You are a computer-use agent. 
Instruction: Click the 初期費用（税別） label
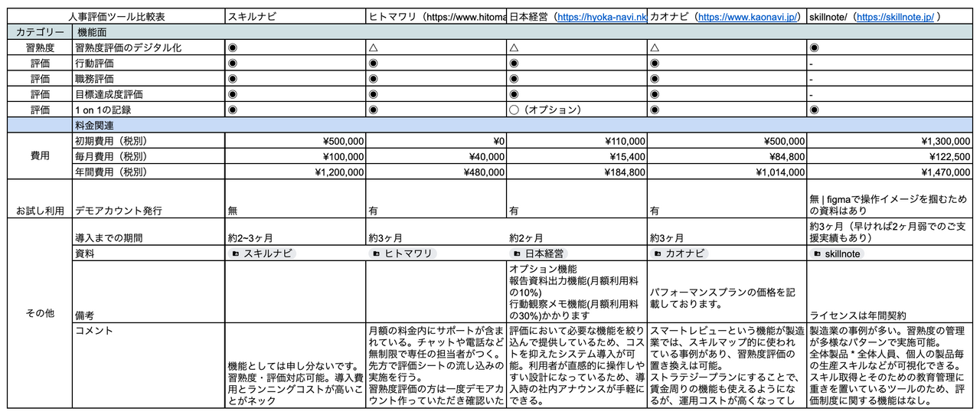click(149, 142)
